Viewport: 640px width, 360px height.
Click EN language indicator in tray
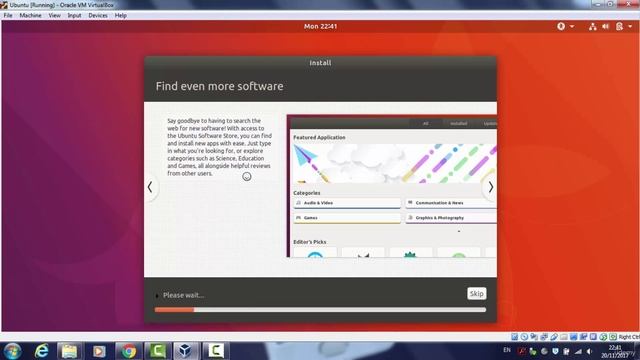[x=507, y=350]
